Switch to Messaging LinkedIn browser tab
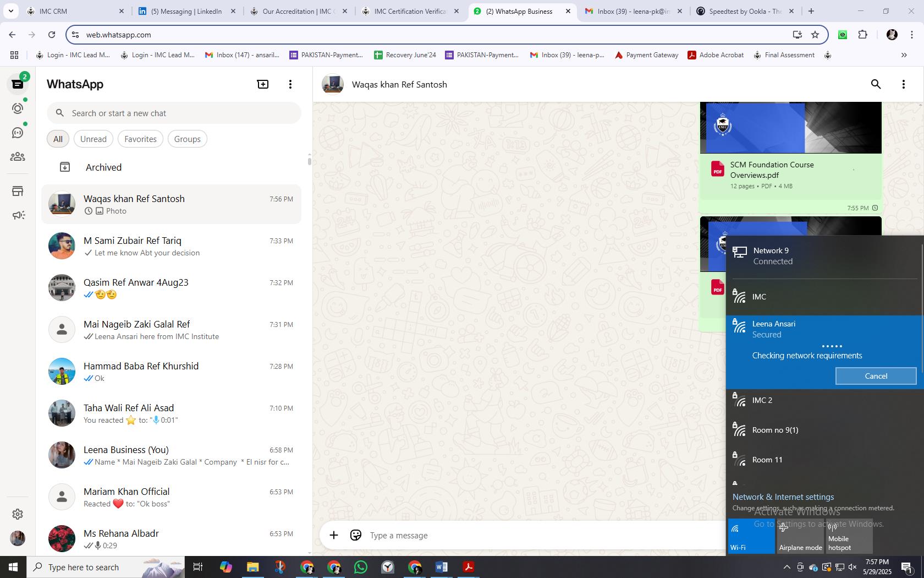Screen dimensions: 924x578 tap(186, 11)
